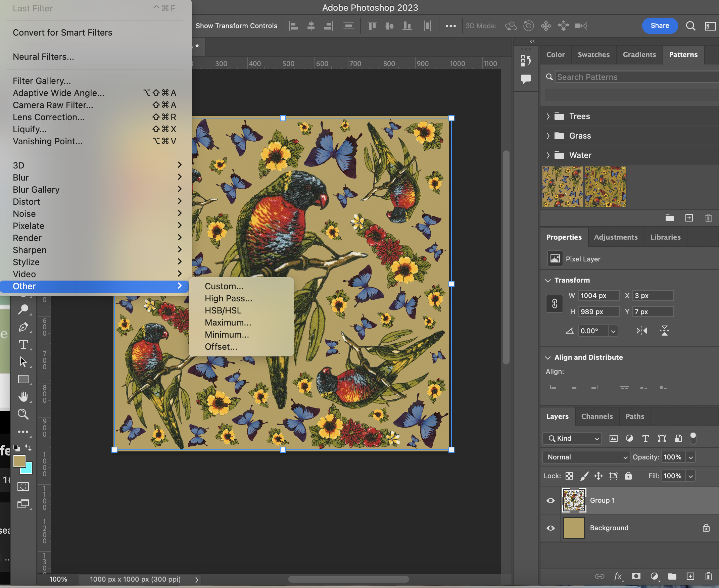Click the lock all icon in Layers
Viewport: 719px width, 588px height.
(628, 476)
